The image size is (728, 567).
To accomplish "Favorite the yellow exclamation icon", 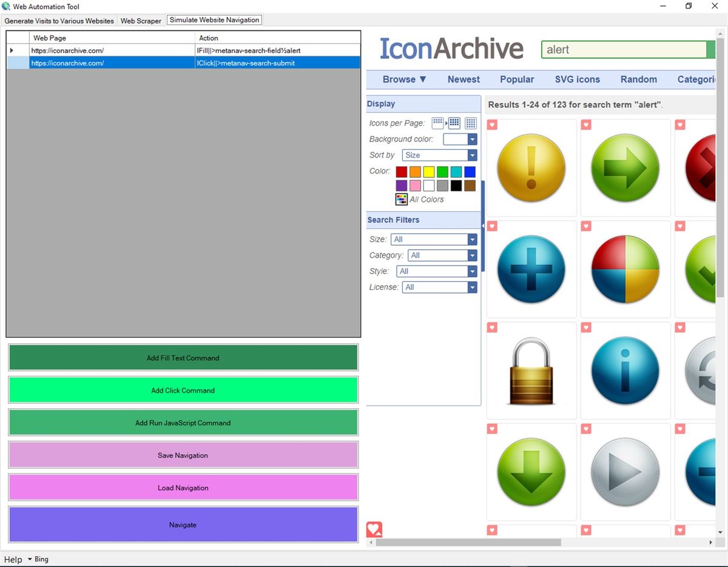I will click(491, 124).
